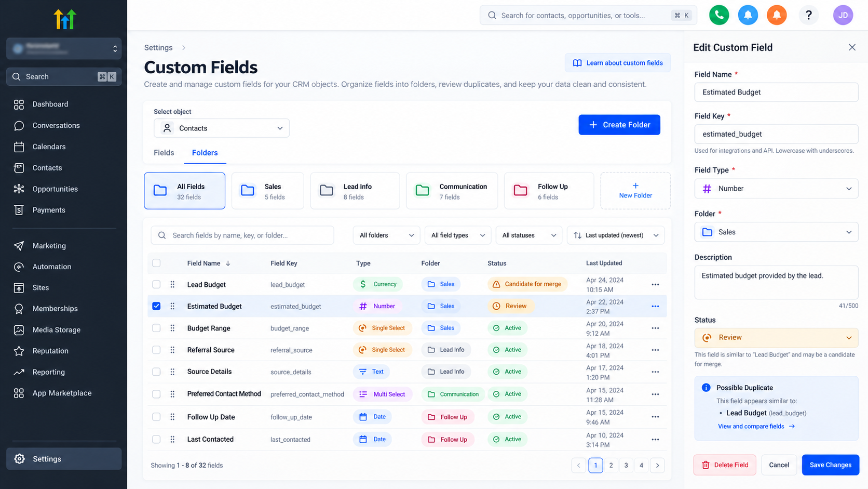Open the blue notifications bell

coord(748,15)
